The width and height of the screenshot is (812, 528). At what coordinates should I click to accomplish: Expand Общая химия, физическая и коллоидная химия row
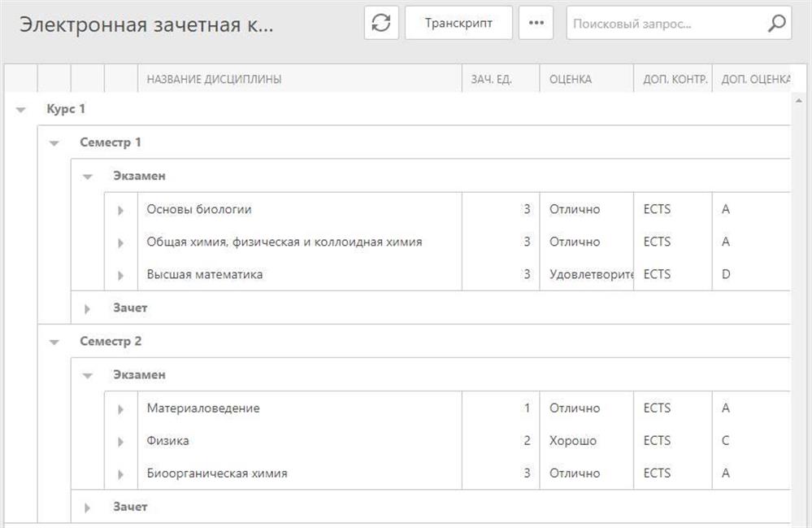[120, 242]
